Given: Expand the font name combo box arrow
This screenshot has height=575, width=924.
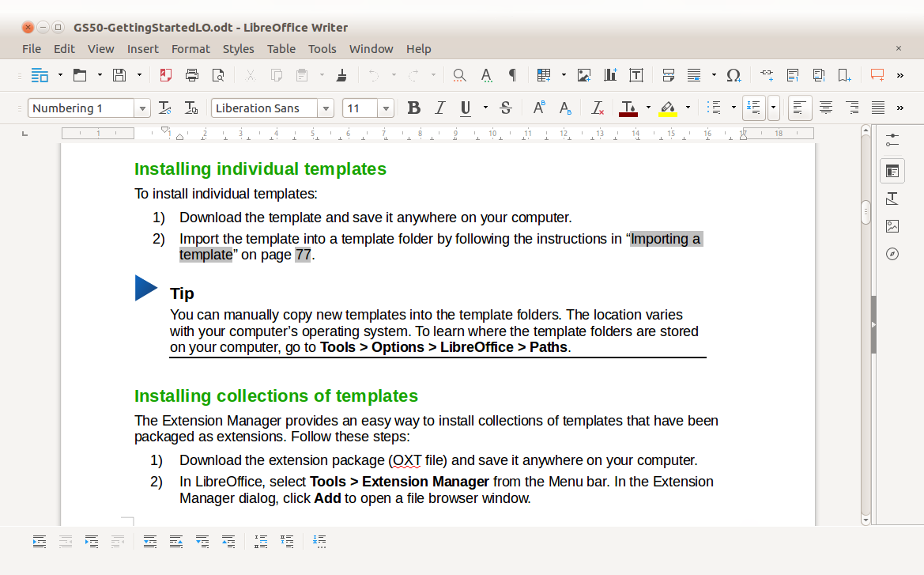Looking at the screenshot, I should [326, 108].
